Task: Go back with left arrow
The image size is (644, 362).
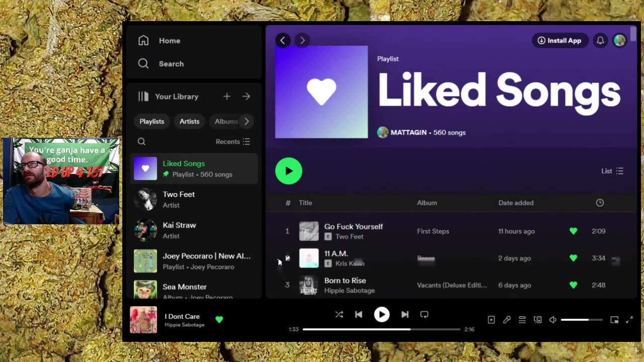Action: (283, 41)
